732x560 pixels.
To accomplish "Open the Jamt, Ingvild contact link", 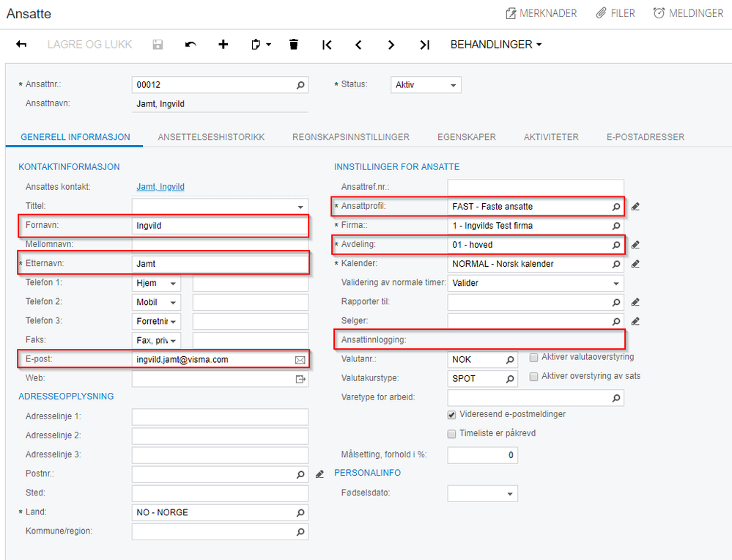I will [160, 187].
